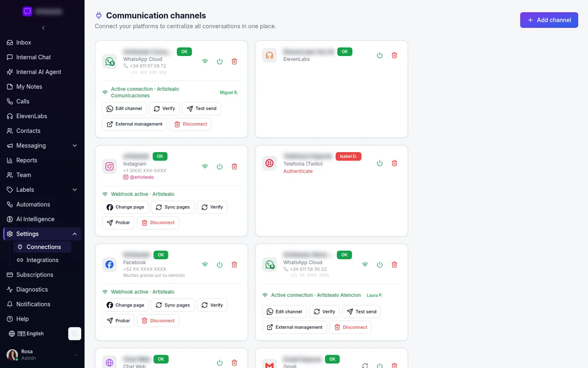Open the app logo in sidebar header

(x=27, y=11)
